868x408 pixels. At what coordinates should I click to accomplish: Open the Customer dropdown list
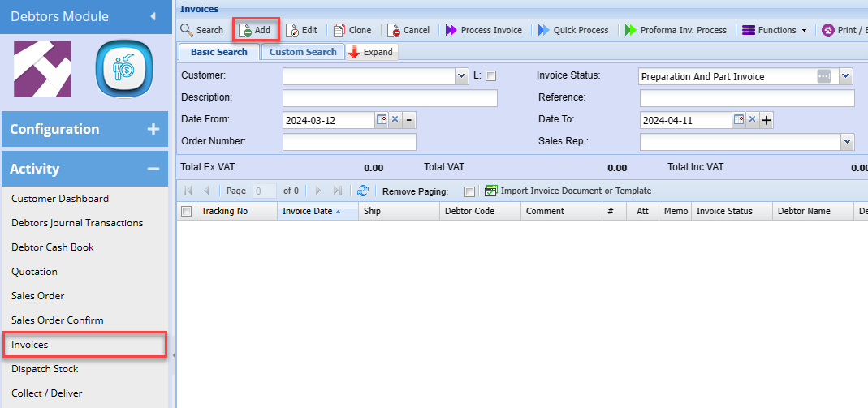(462, 76)
